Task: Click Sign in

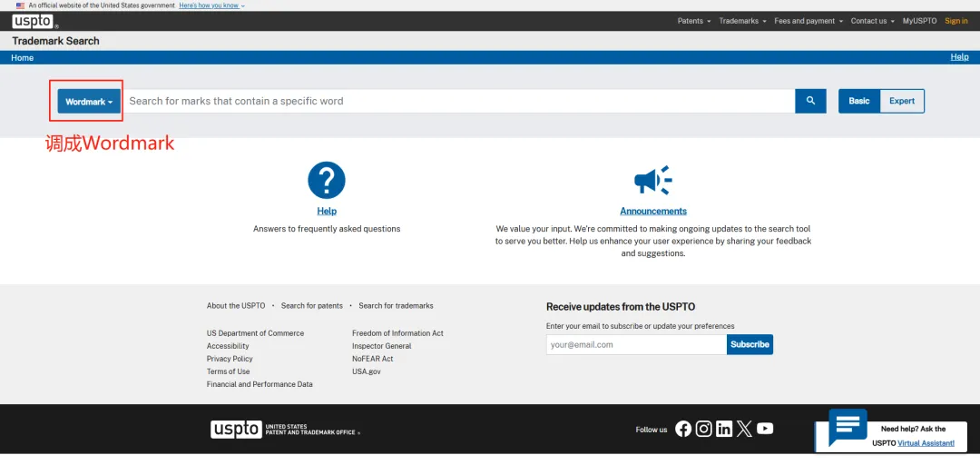Action: 955,21
